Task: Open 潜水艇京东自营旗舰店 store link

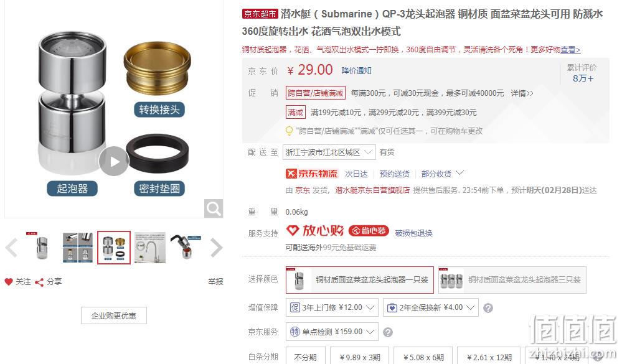Action: click(x=372, y=190)
